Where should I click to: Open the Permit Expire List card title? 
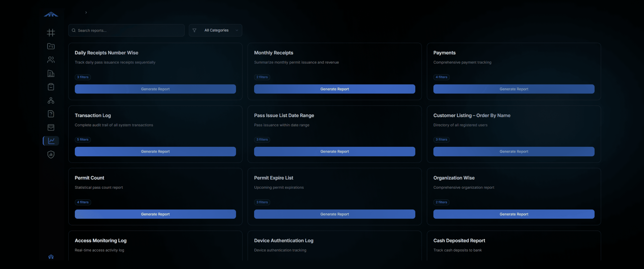(x=273, y=178)
